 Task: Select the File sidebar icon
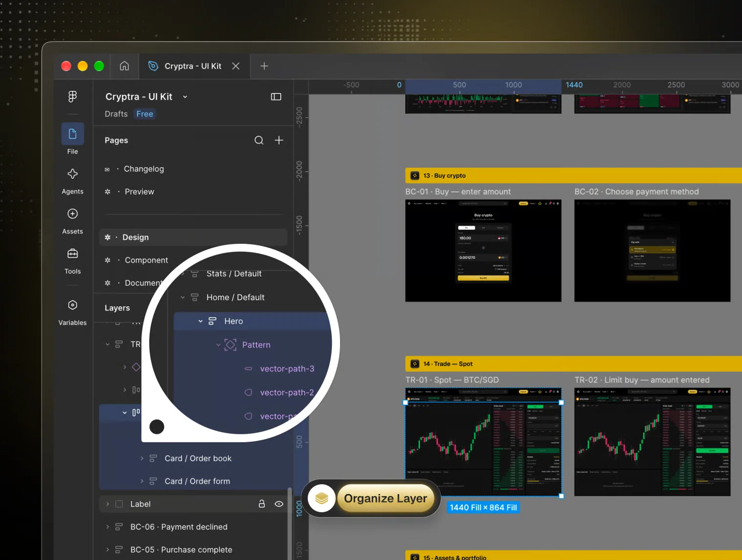coord(72,134)
